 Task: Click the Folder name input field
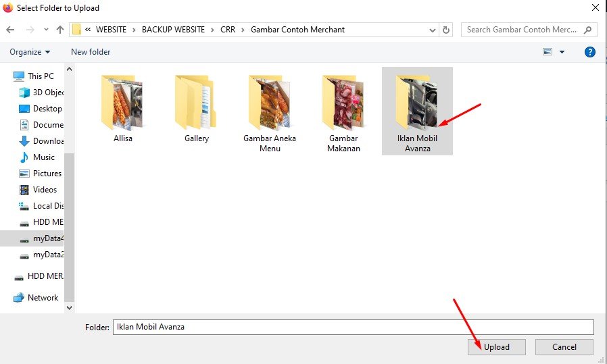(x=353, y=327)
